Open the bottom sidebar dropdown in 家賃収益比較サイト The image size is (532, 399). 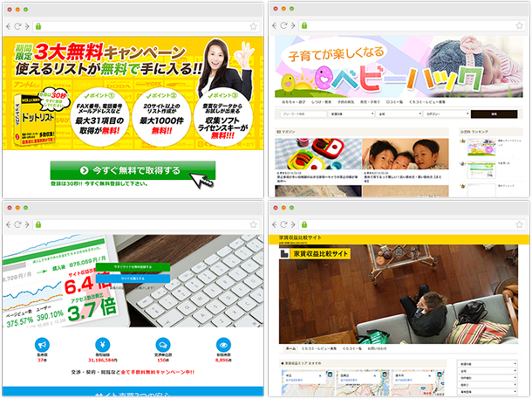pyautogui.click(x=488, y=392)
